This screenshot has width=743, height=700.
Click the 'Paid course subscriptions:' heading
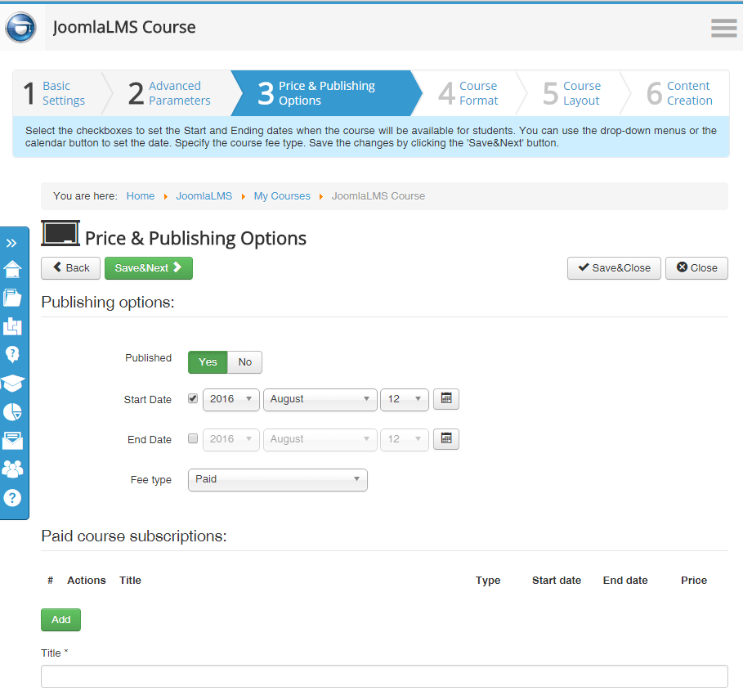(x=134, y=536)
